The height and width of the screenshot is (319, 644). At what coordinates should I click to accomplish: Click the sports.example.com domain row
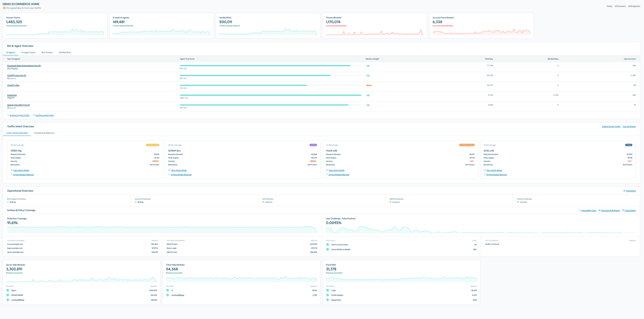tap(82, 252)
